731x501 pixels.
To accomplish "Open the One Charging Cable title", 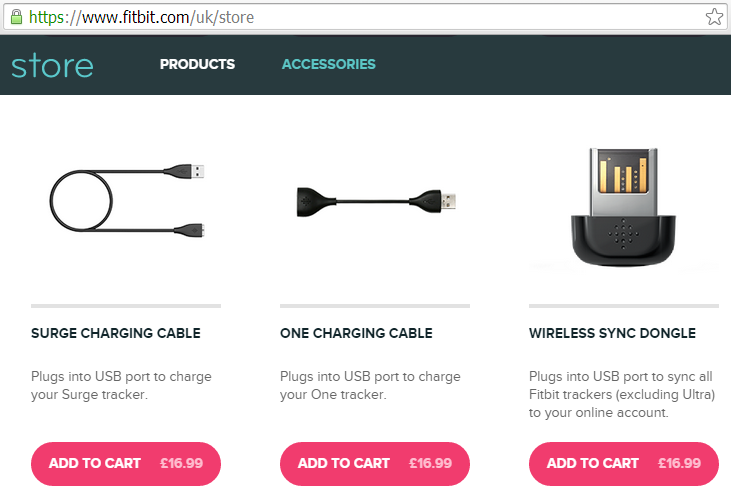I will [x=356, y=333].
